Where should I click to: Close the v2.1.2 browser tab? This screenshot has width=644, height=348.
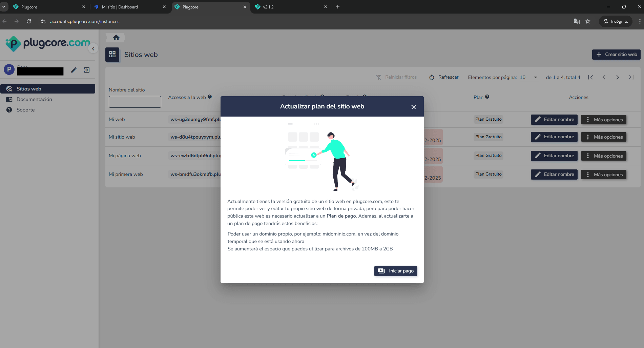[x=326, y=7]
